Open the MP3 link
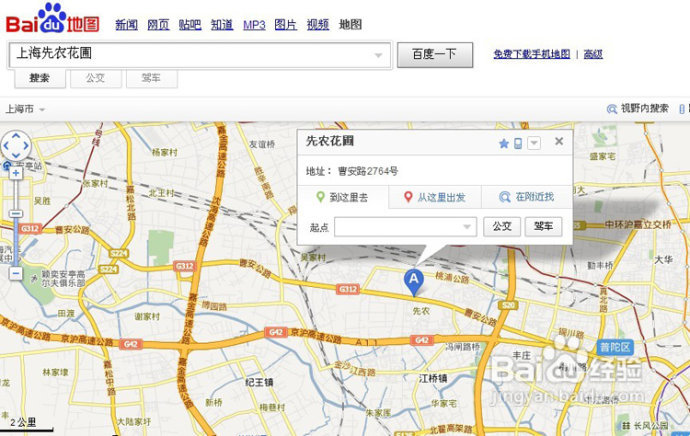The width and height of the screenshot is (690, 436). pyautogui.click(x=254, y=25)
